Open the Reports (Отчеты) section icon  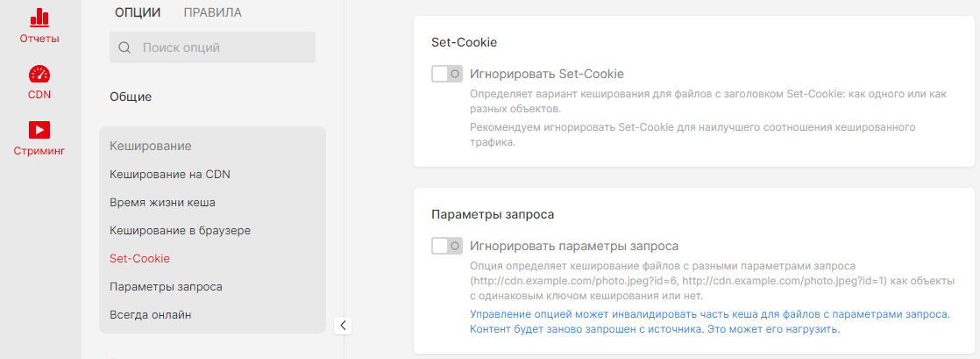coord(39,17)
